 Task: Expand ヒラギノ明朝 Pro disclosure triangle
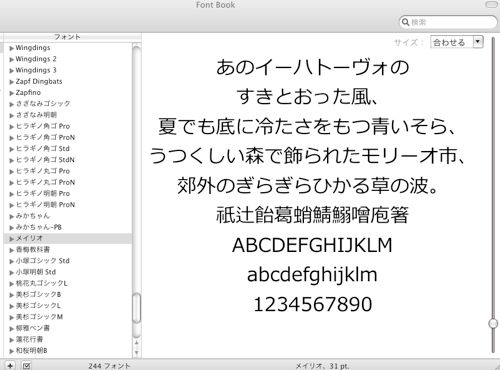coord(11,194)
